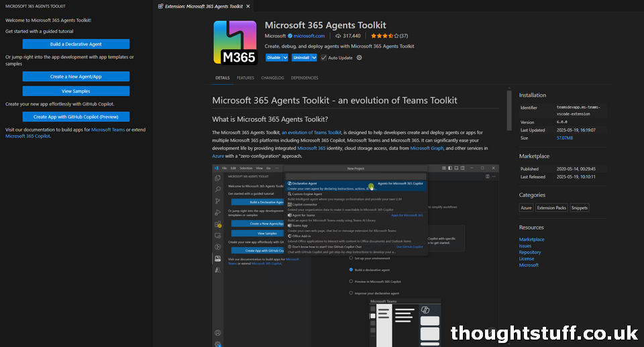Open the Uninstall button dropdown arrow
The width and height of the screenshot is (644, 347).
coord(314,58)
